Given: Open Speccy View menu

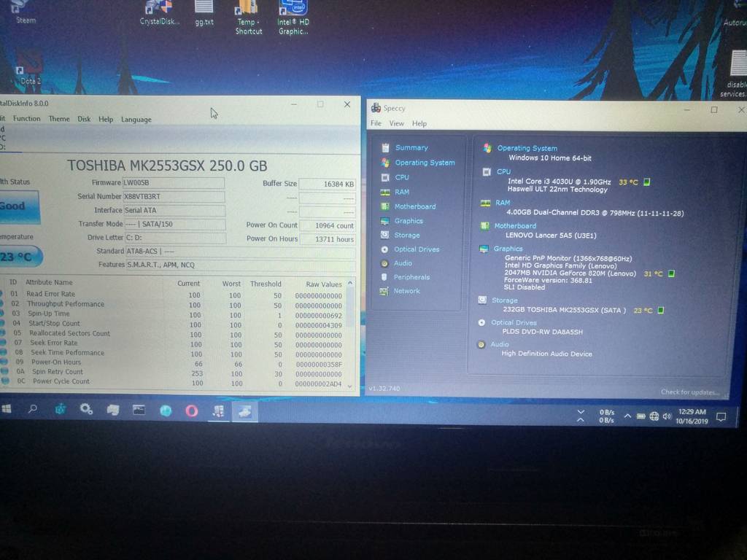Looking at the screenshot, I should 396,123.
